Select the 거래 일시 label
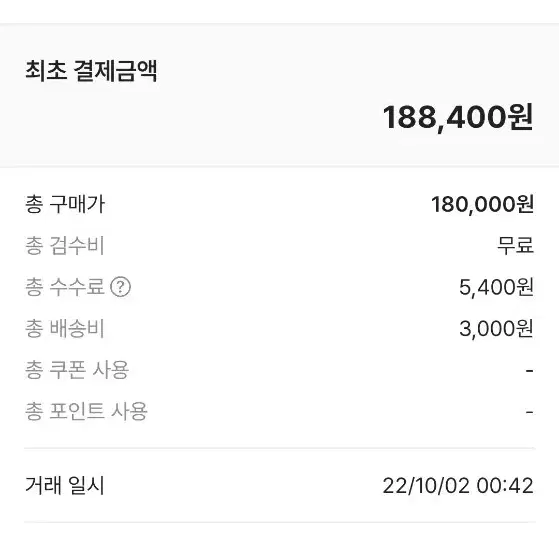 (65, 486)
